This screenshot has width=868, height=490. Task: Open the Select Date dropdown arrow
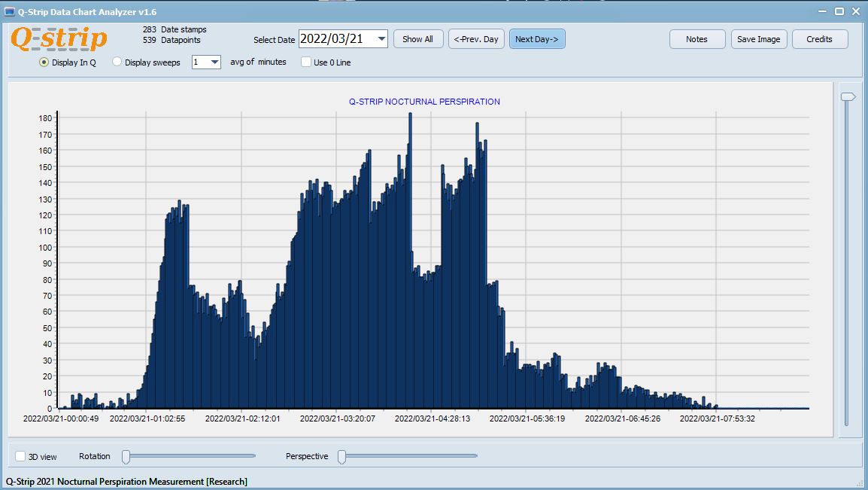[x=381, y=38]
